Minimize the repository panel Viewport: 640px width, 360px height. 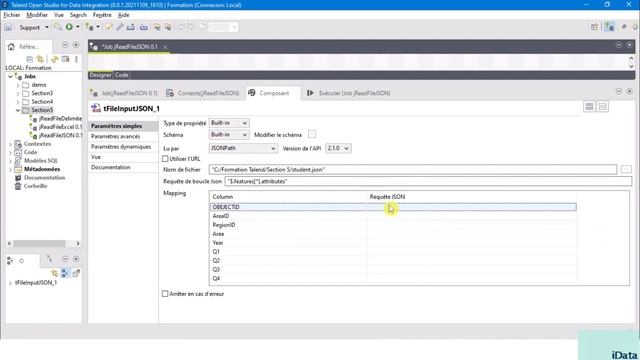pos(65,45)
